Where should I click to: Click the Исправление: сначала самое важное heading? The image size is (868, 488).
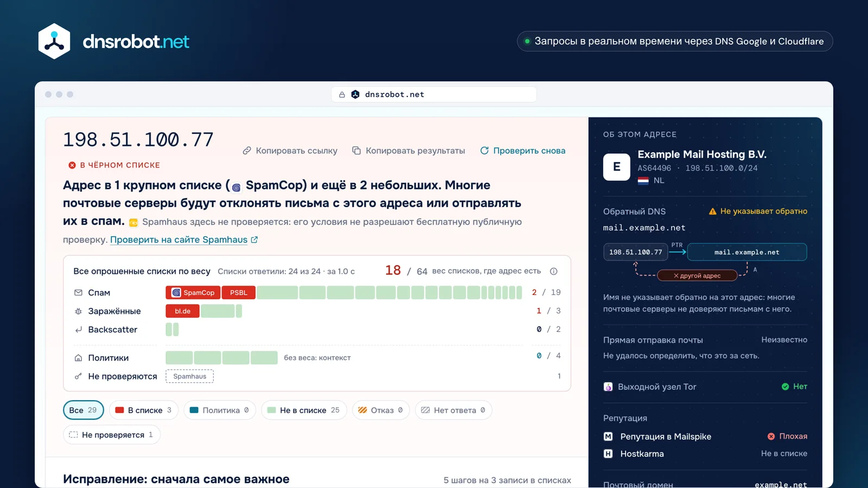176,479
